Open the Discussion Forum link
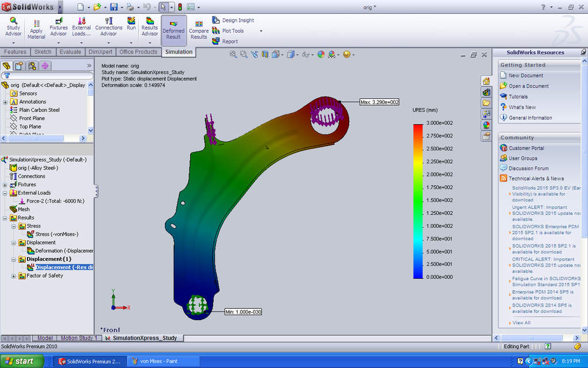The image size is (588, 368). pyautogui.click(x=528, y=168)
